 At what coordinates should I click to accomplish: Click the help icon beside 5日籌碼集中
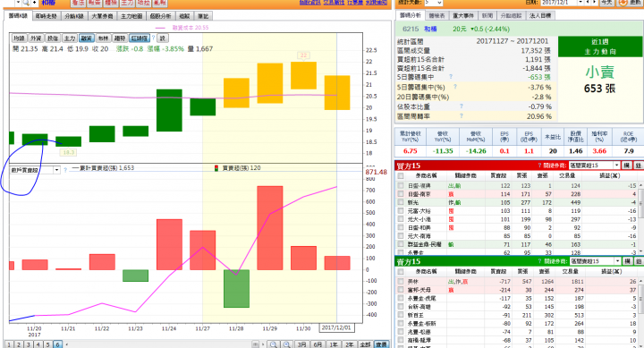click(x=451, y=76)
